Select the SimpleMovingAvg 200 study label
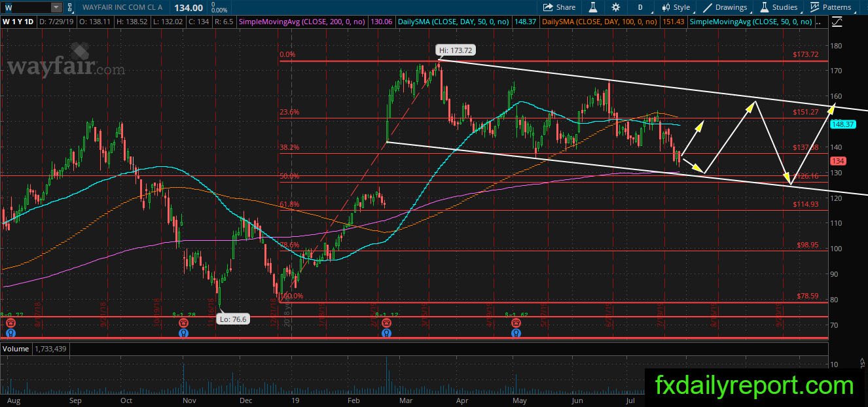The width and height of the screenshot is (868, 407). click(x=303, y=22)
